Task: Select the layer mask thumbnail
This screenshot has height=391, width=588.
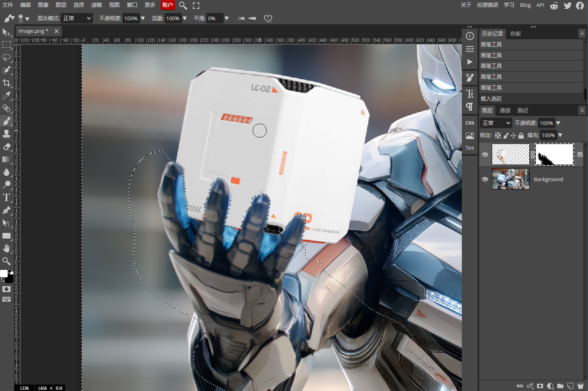Action: tap(554, 154)
